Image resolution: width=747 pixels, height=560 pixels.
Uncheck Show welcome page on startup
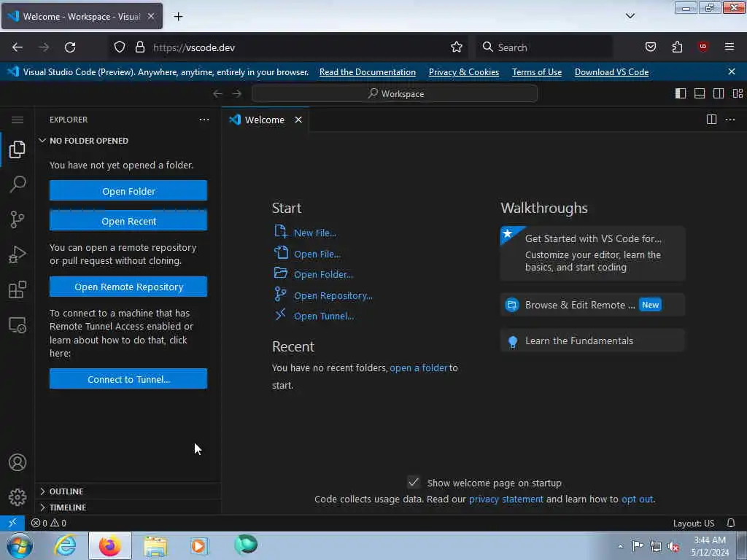414,483
